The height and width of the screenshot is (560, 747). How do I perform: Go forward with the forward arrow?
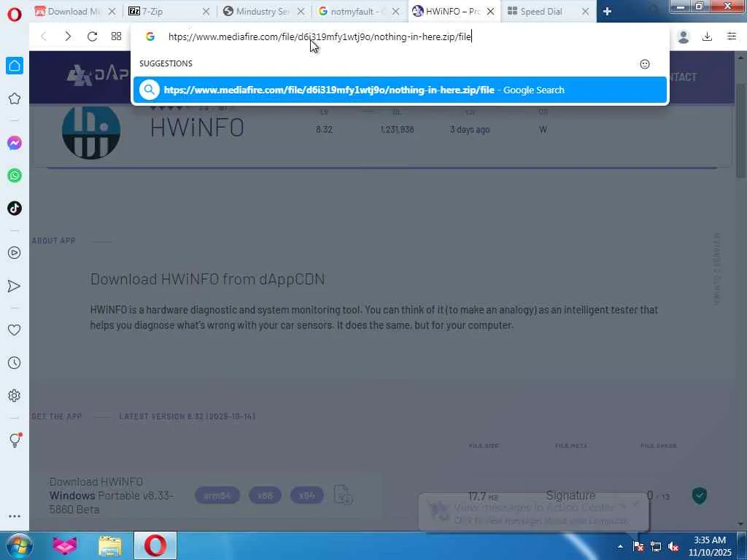(68, 36)
